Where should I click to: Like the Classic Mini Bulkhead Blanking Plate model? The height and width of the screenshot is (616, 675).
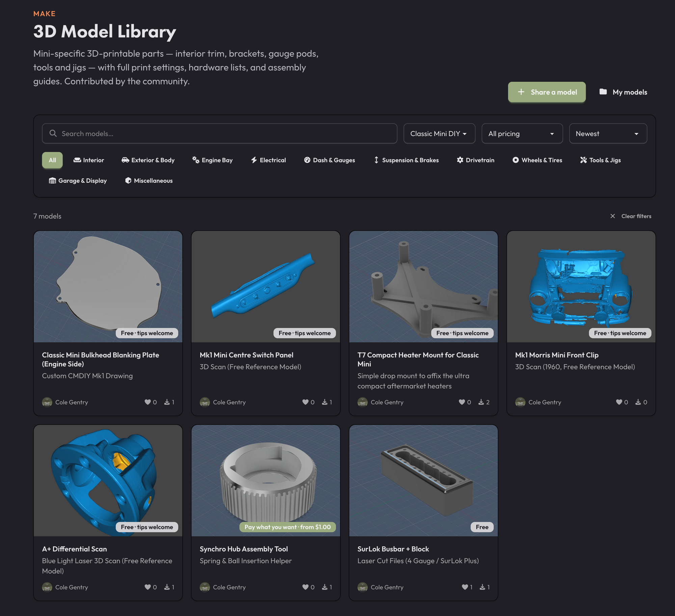(147, 402)
